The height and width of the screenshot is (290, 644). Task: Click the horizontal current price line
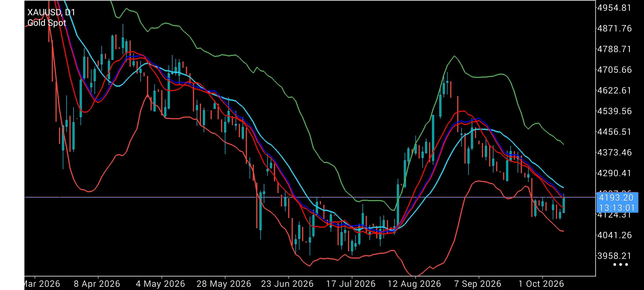coord(310,197)
